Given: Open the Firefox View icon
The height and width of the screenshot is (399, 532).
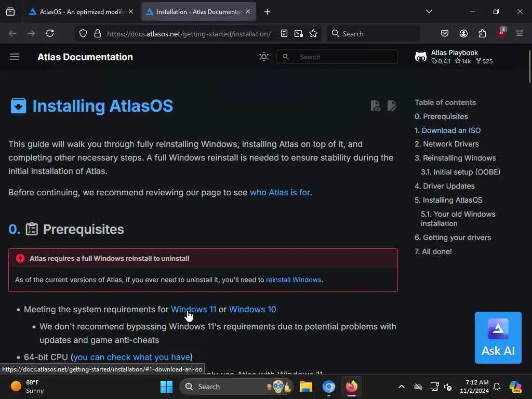Looking at the screenshot, I should pyautogui.click(x=10, y=11).
